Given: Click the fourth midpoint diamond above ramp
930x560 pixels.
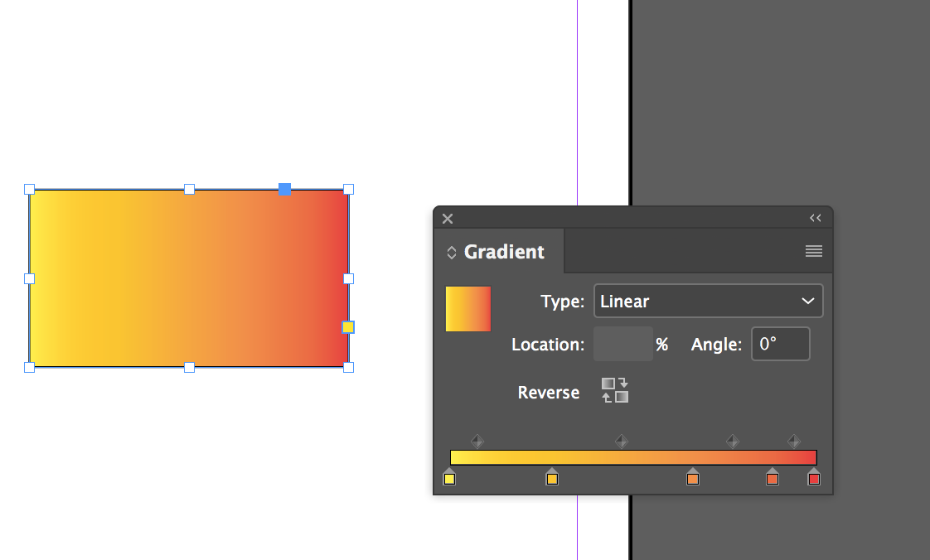Looking at the screenshot, I should click(x=793, y=441).
